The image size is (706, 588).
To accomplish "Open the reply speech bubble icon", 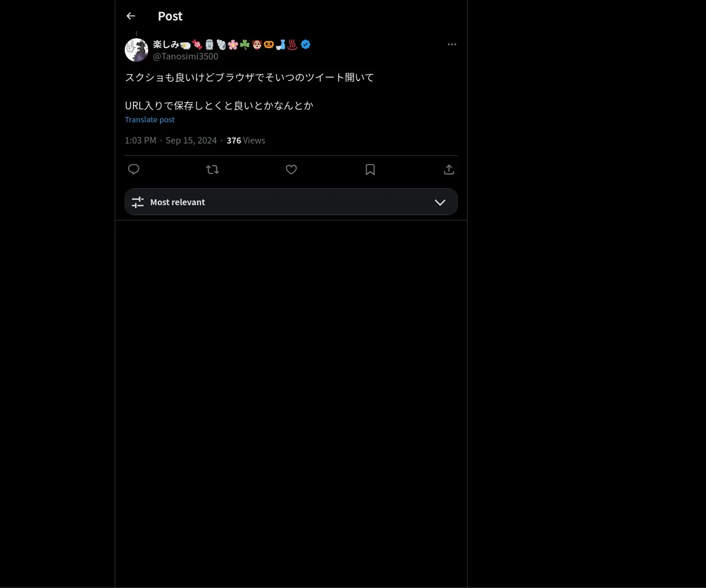I will [134, 169].
